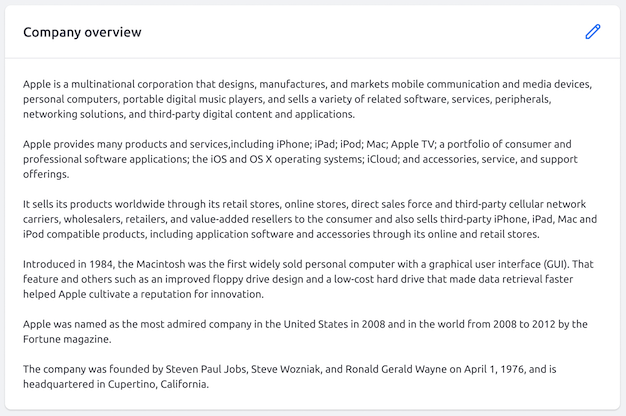The image size is (626, 416).
Task: Click the name 'Ronald Gerald Wayne'
Action: [396, 369]
